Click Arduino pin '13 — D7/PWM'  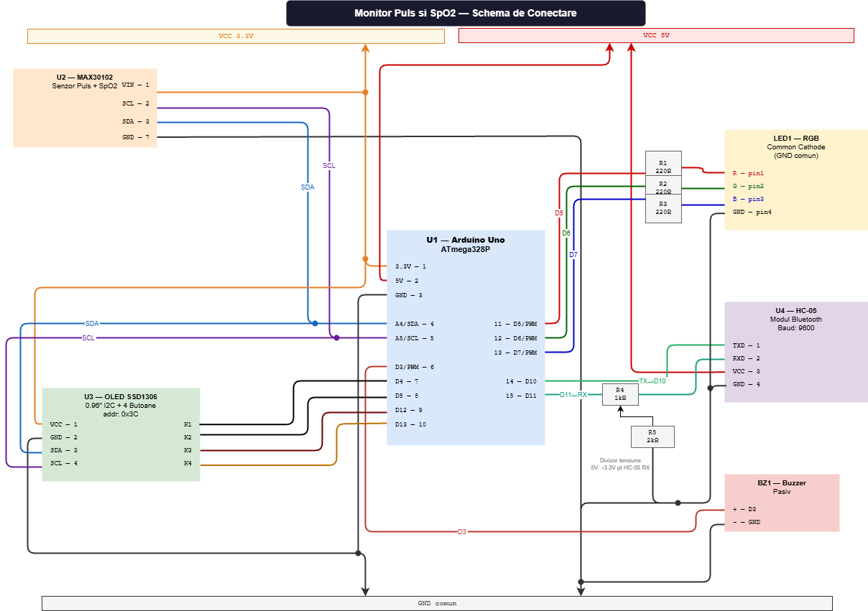pyautogui.click(x=515, y=353)
